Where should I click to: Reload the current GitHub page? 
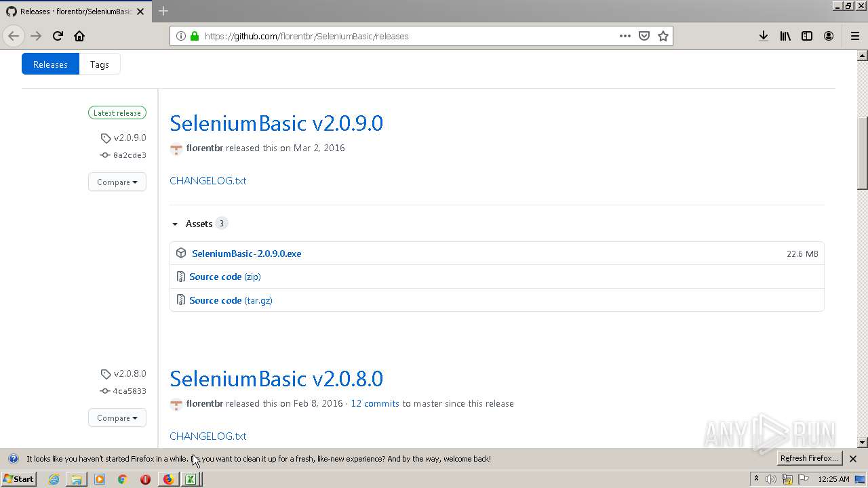pos(58,36)
